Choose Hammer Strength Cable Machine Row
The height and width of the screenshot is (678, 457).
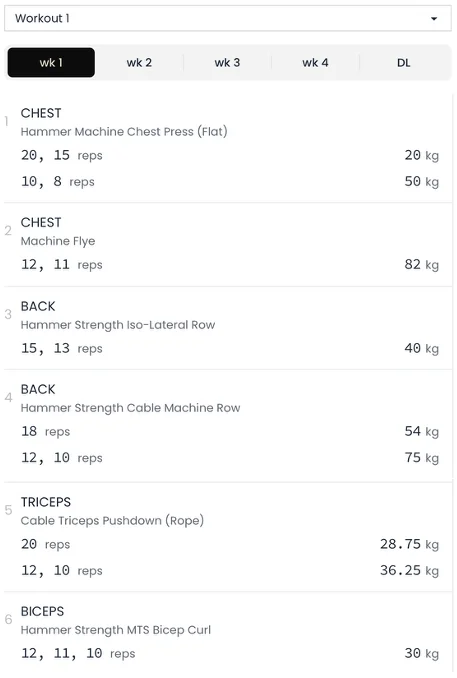point(130,408)
